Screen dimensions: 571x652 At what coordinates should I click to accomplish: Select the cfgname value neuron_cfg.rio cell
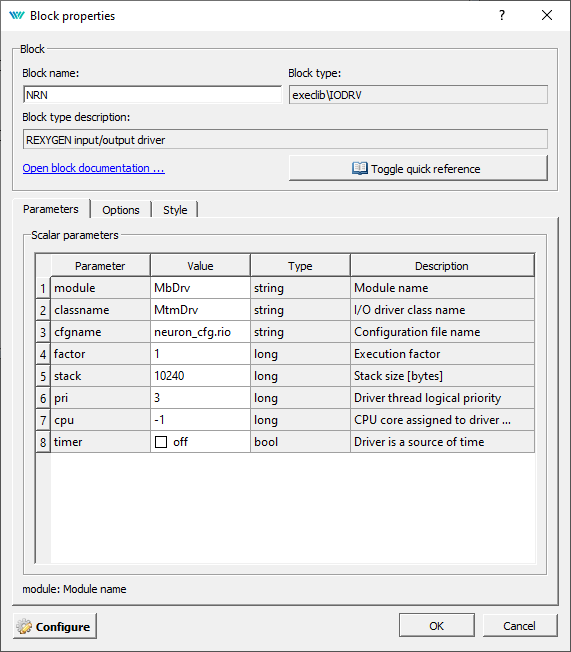tap(200, 332)
